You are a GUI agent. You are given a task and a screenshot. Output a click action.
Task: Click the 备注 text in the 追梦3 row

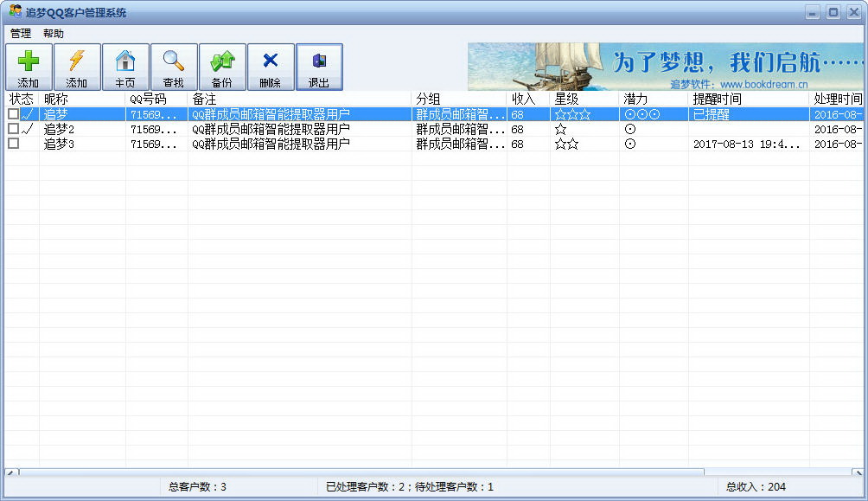tap(271, 144)
